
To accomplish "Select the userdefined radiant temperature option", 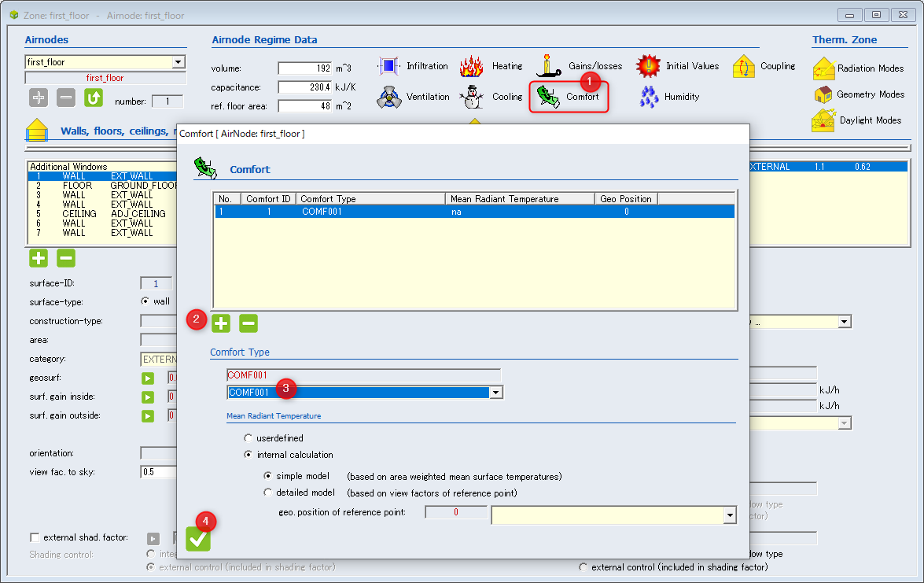I will point(248,438).
